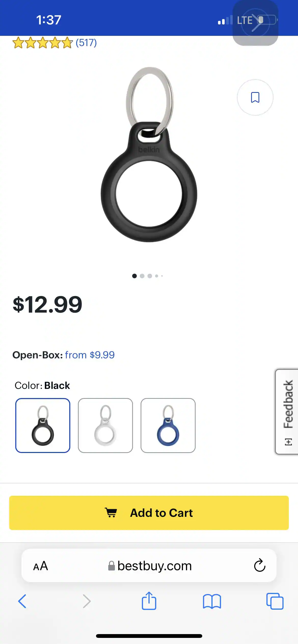
Task: Open the Safari share sheet icon
Action: pyautogui.click(x=149, y=601)
